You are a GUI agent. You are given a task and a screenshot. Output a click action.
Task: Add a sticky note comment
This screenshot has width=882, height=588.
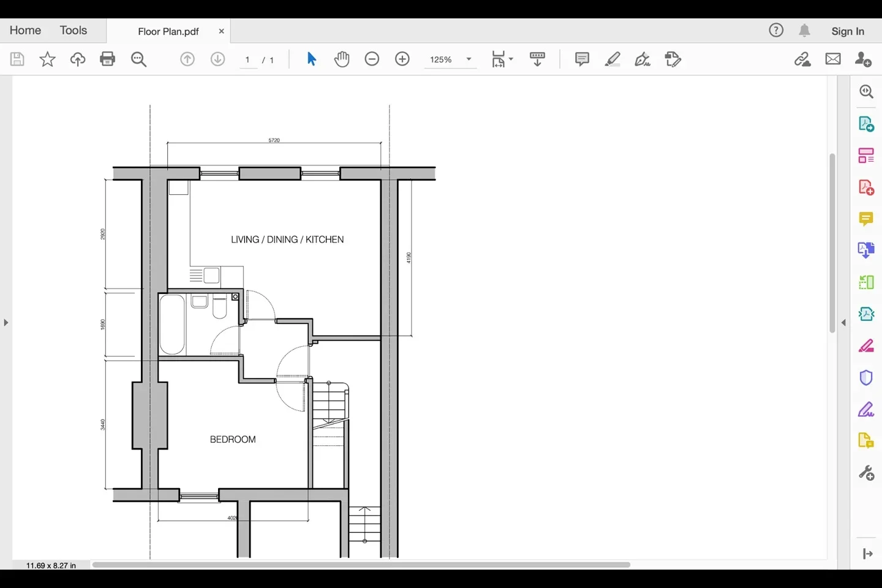[x=582, y=59]
